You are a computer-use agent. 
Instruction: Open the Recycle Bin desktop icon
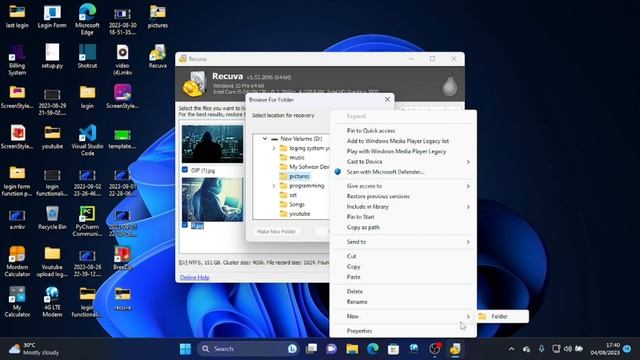(52, 218)
